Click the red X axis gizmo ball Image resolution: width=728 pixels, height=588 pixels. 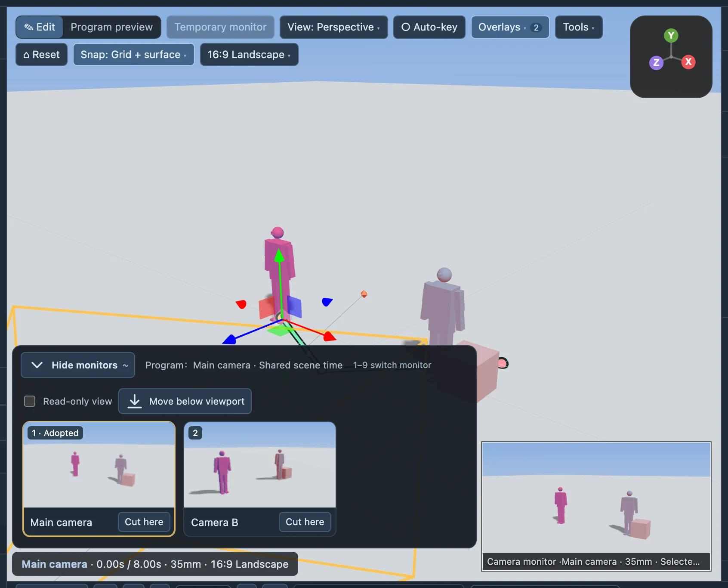click(688, 62)
